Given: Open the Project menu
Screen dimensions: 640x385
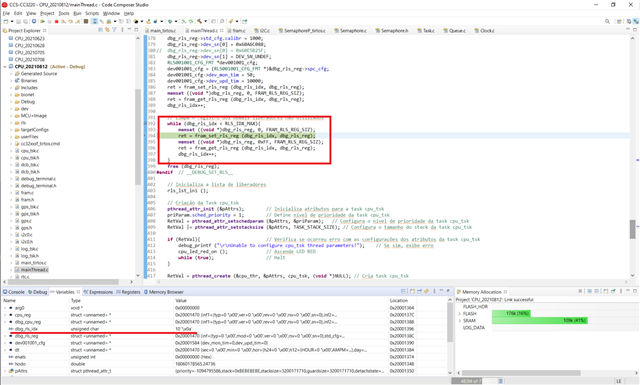Looking at the screenshot, I should [47, 13].
